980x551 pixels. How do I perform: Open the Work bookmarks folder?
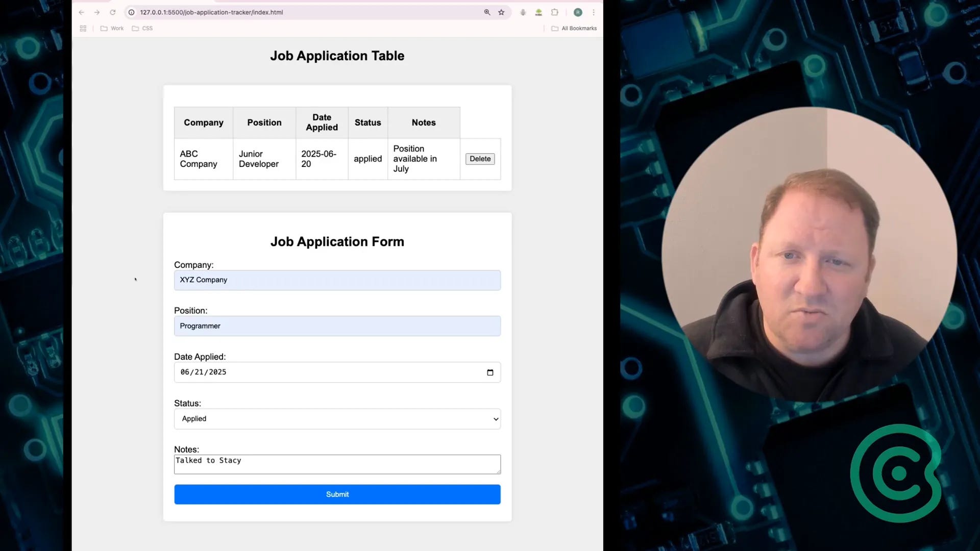coord(112,29)
